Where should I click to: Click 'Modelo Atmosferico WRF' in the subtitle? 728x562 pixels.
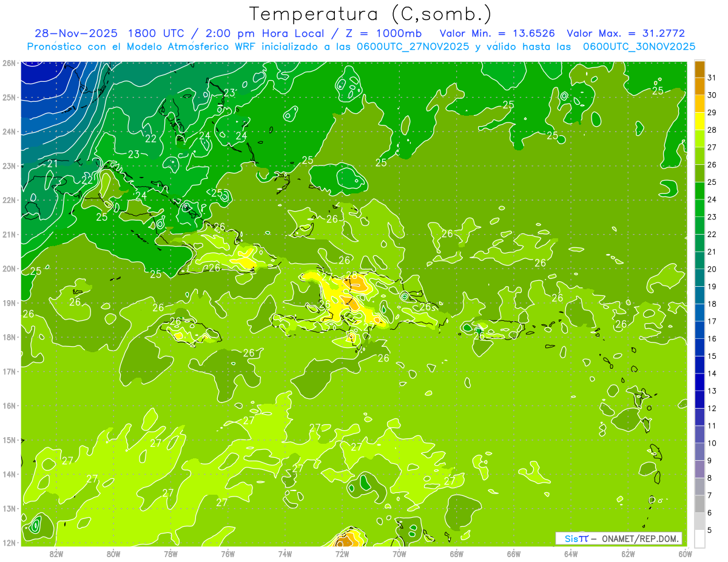point(188,47)
